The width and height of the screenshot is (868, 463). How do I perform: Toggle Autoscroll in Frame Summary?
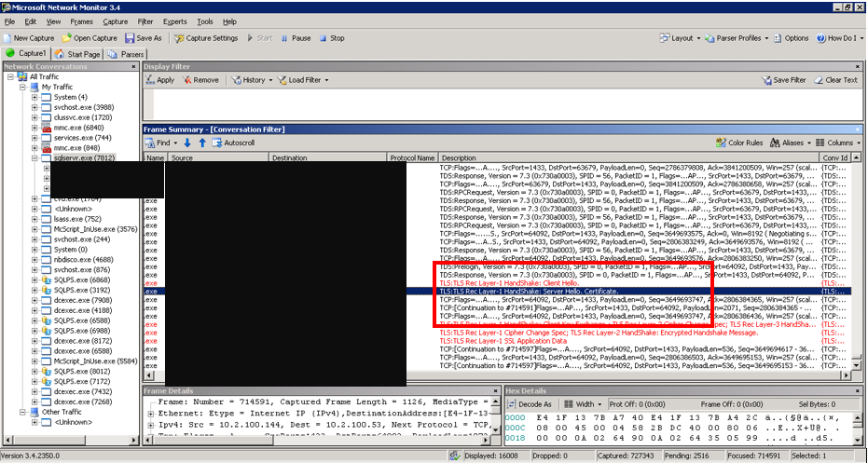[x=233, y=143]
